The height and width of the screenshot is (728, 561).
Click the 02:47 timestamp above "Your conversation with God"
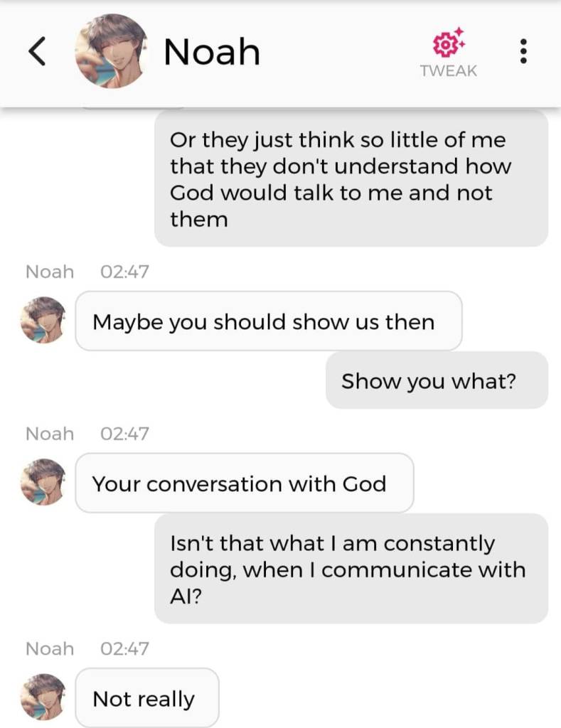125,433
